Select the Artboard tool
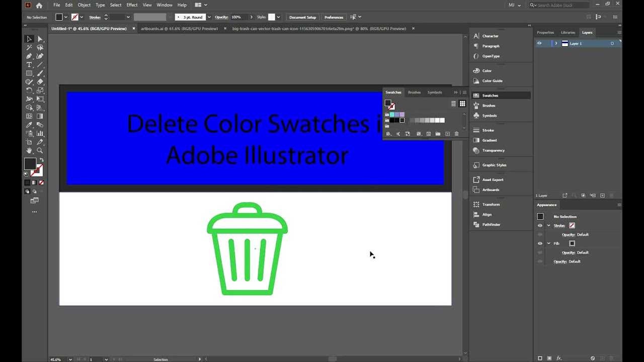 coord(29,142)
